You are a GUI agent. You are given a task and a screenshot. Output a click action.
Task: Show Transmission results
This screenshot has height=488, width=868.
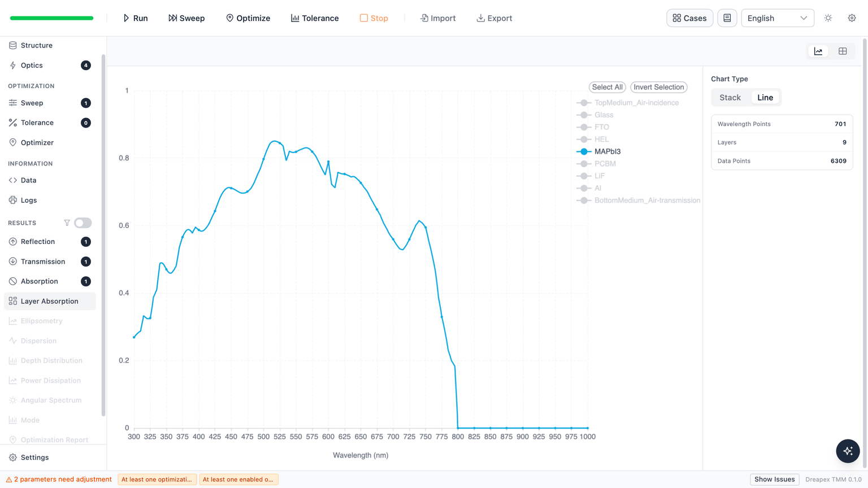[x=50, y=262]
